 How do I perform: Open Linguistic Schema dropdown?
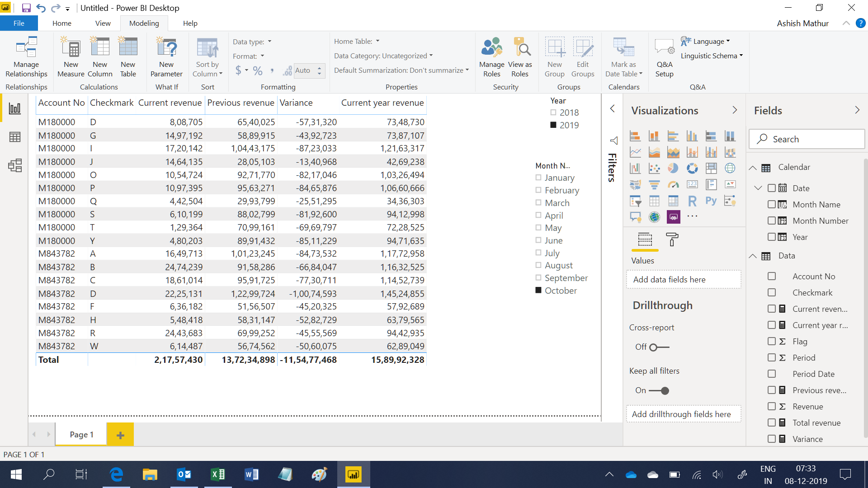712,56
